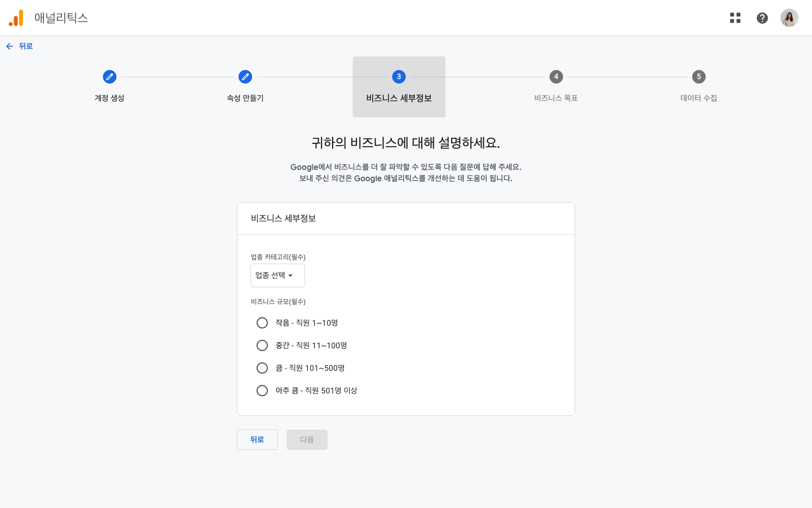The height and width of the screenshot is (508, 812).
Task: Select the 비즈니스 세부정보 step label
Action: pyautogui.click(x=399, y=98)
